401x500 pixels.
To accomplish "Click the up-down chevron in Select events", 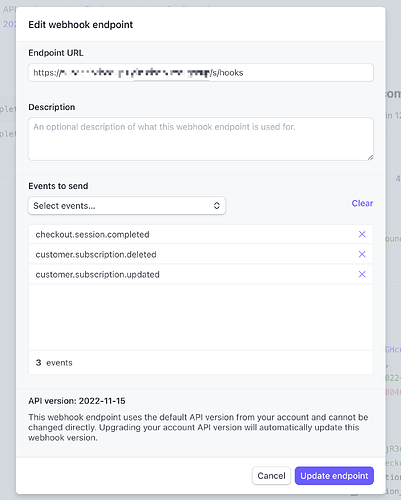I will point(217,206).
